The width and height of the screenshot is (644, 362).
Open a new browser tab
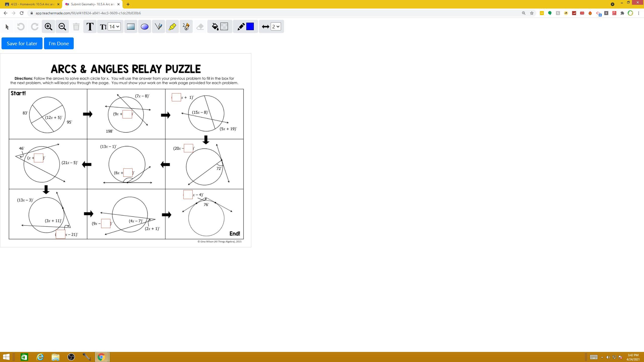click(128, 4)
